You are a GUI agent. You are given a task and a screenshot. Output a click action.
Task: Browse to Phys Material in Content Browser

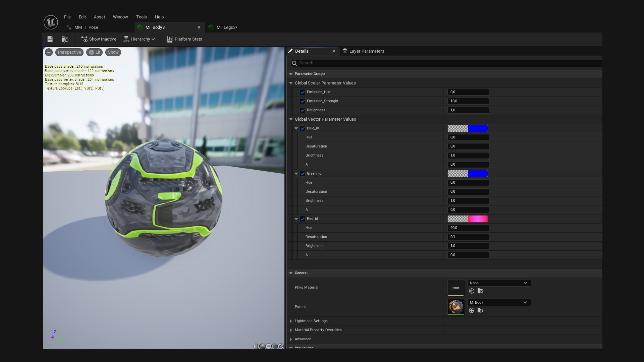coord(480,291)
